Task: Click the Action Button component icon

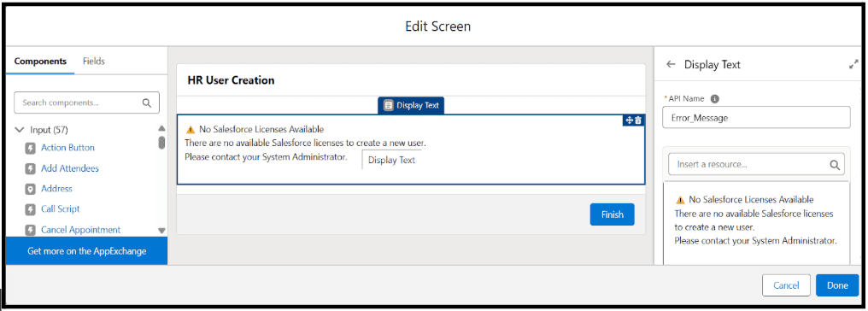Action: pyautogui.click(x=31, y=148)
